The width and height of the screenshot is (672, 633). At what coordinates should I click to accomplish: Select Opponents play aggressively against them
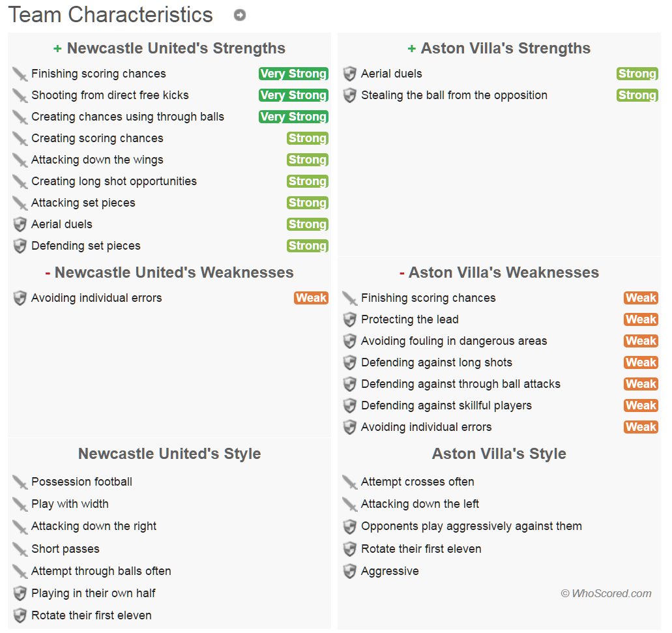click(471, 526)
